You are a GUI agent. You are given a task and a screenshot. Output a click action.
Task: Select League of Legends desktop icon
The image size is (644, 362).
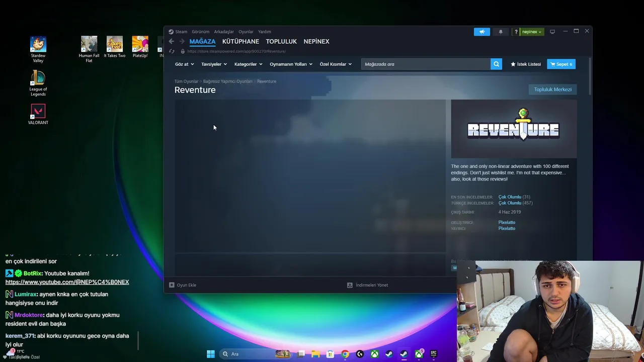click(x=38, y=83)
